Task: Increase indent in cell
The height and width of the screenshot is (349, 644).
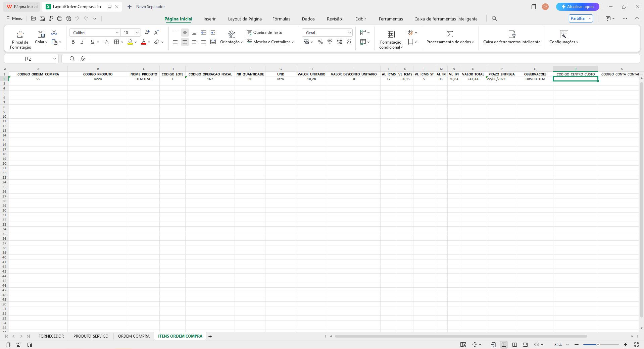Action: click(213, 33)
